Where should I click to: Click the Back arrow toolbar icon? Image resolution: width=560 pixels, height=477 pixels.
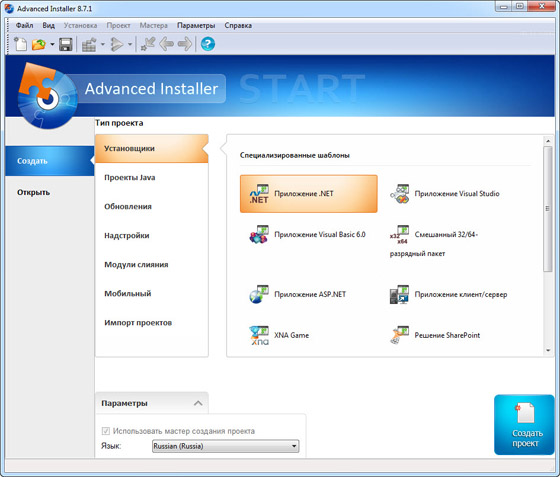click(166, 45)
